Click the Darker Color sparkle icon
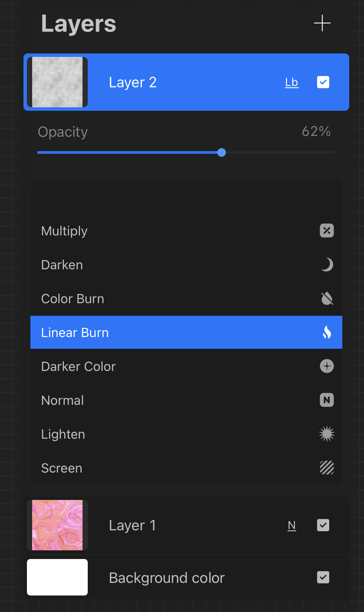This screenshot has height=612, width=364. click(x=327, y=366)
